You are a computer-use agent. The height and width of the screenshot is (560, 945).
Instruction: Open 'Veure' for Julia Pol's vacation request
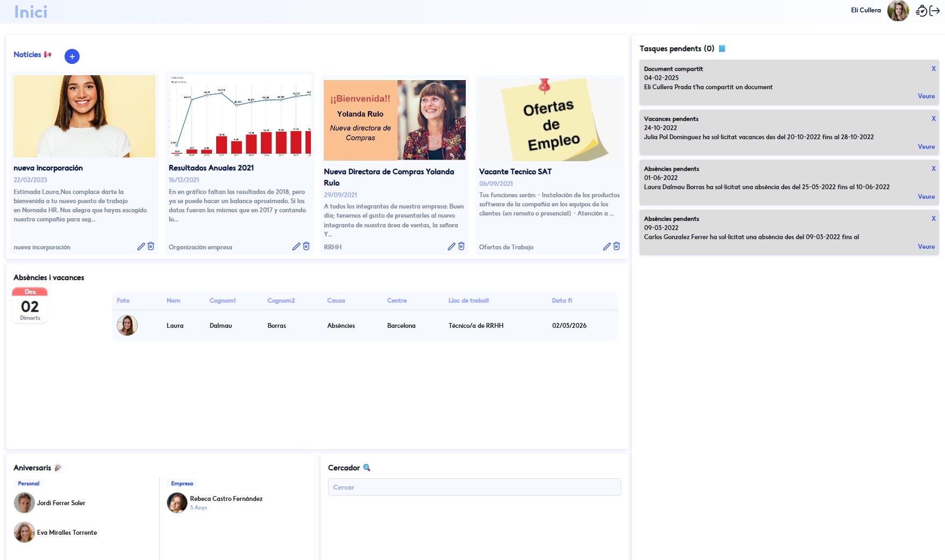click(x=926, y=147)
